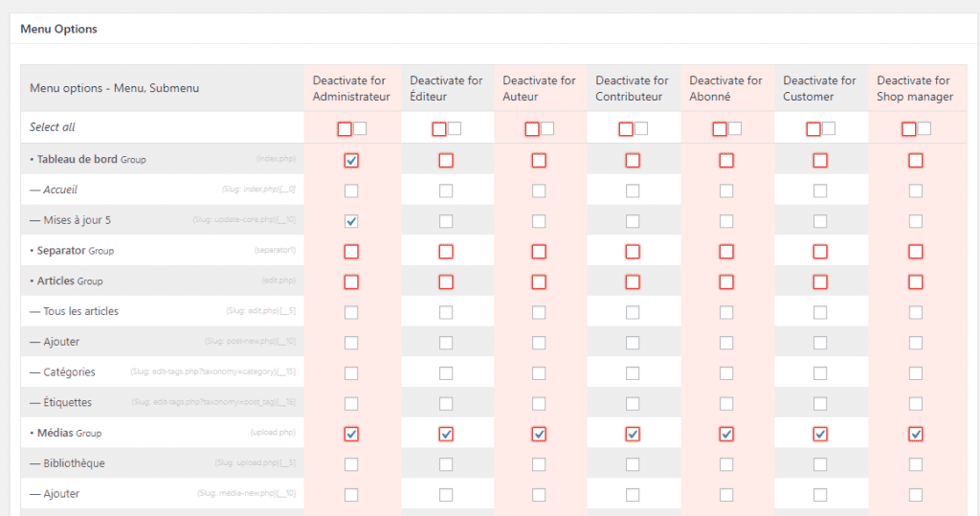This screenshot has height=516, width=980.
Task: Check Mises à jour for Éditeur
Action: [446, 221]
